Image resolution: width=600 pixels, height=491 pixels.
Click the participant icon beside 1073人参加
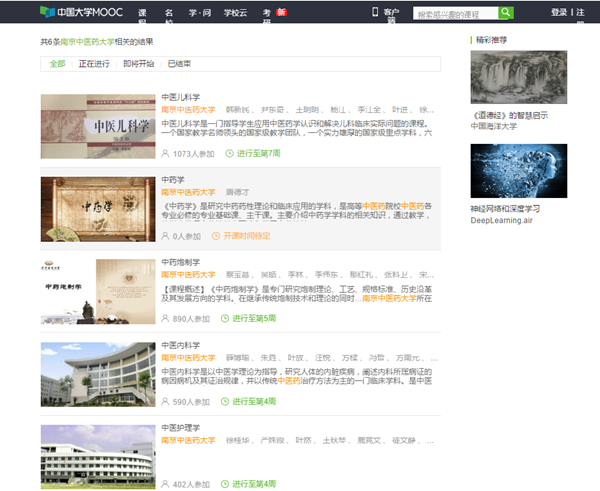point(166,154)
